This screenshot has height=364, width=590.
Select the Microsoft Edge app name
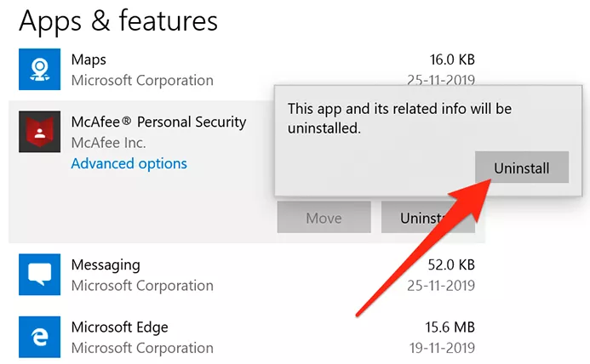coord(120,327)
